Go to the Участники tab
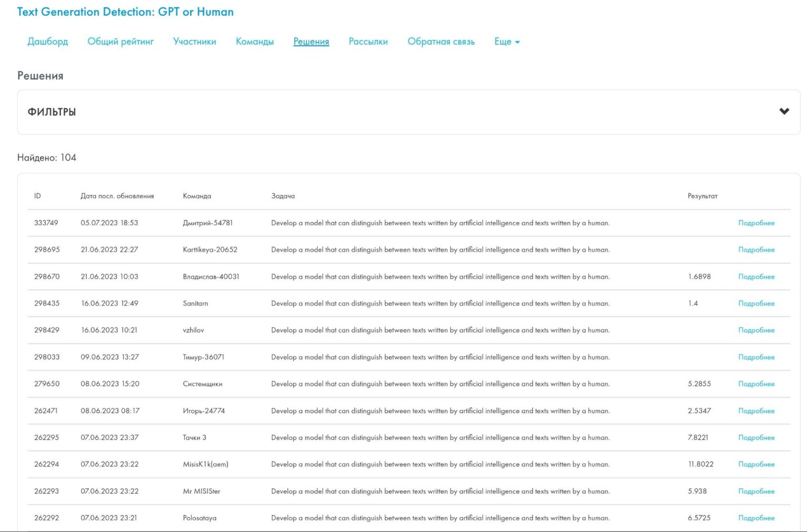This screenshot has width=807, height=532. [x=194, y=41]
